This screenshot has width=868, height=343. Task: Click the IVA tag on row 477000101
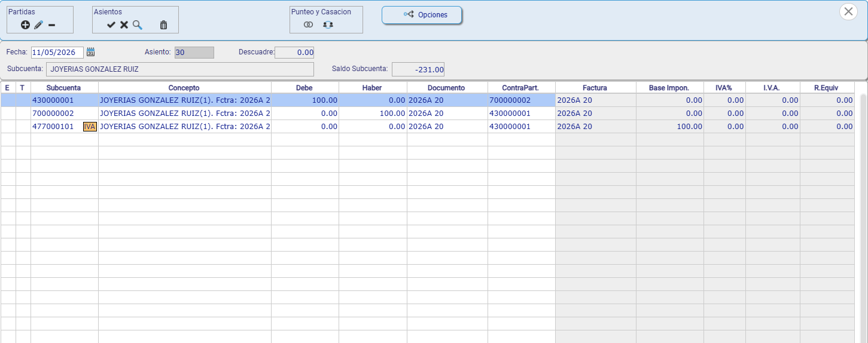click(90, 127)
